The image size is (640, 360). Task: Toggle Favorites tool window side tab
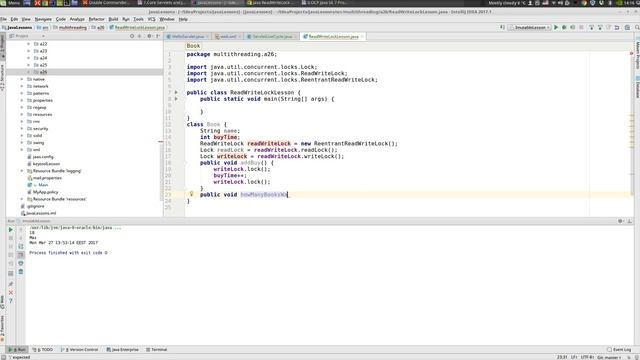(x=2, y=329)
